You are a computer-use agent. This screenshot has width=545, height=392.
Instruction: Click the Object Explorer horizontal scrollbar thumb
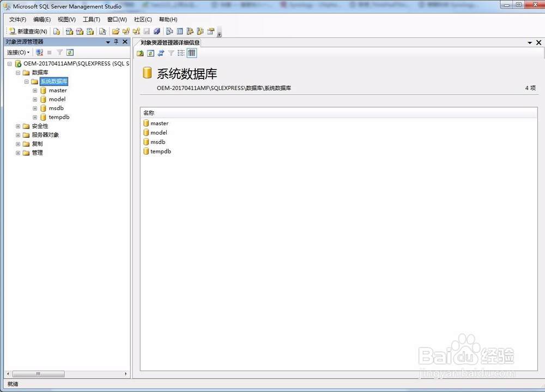tap(39, 374)
